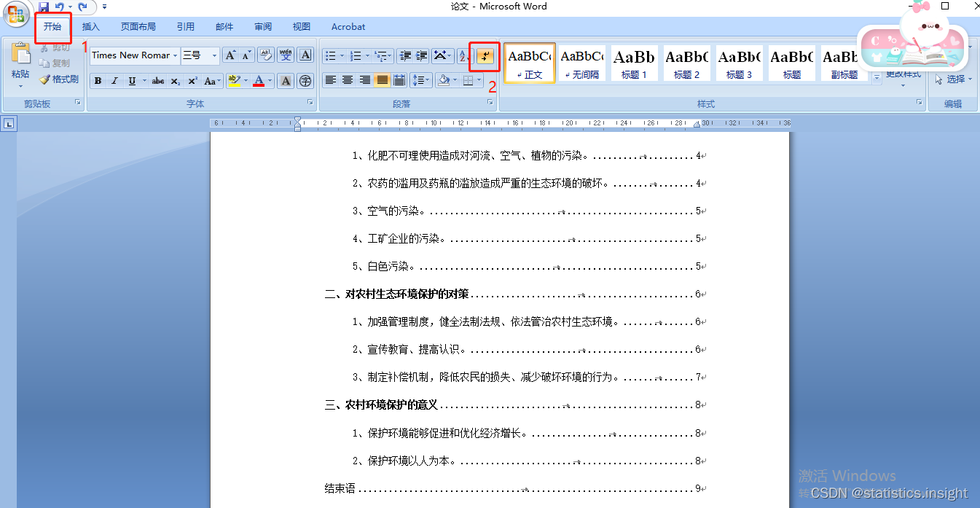Click the 复制 copy button

coord(55,63)
